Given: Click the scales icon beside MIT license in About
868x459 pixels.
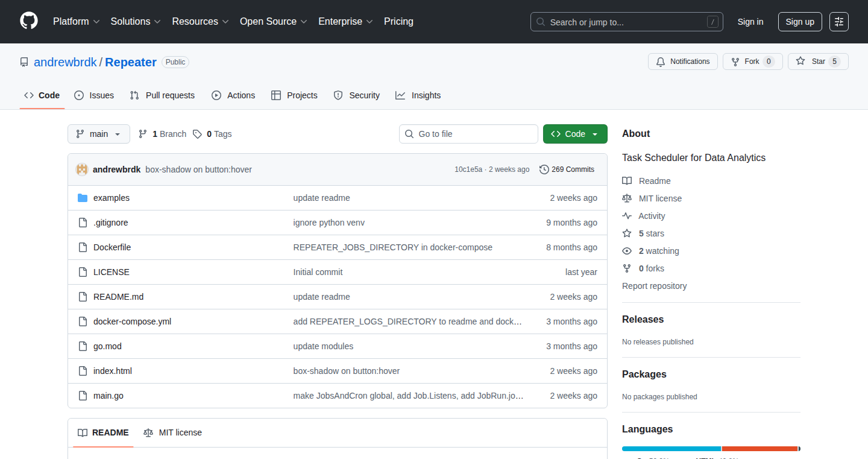Looking at the screenshot, I should (x=627, y=198).
